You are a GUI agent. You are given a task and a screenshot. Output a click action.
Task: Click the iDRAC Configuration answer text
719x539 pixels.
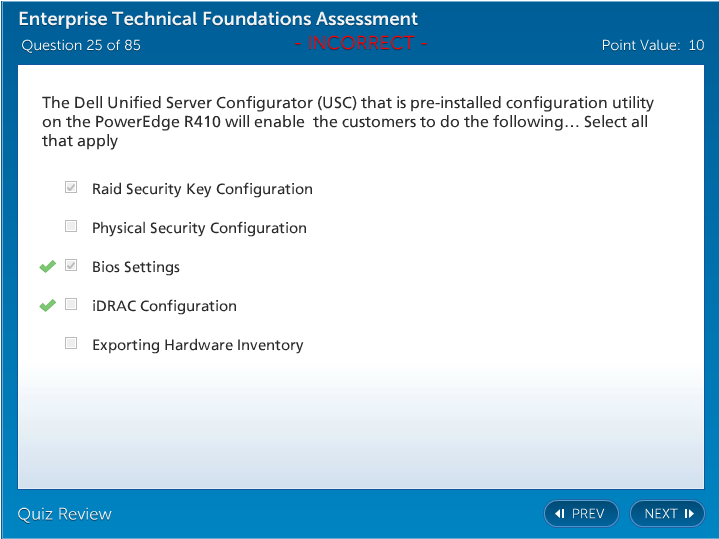(x=164, y=306)
